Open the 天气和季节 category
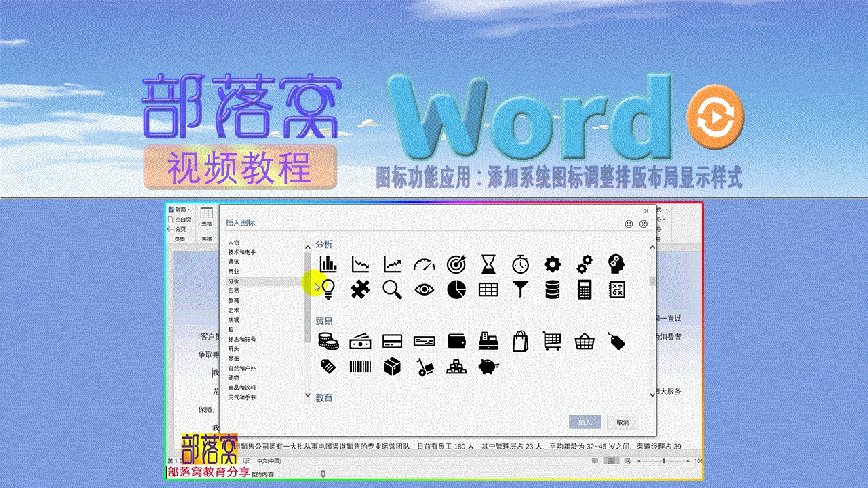The image size is (868, 488). coord(241,397)
